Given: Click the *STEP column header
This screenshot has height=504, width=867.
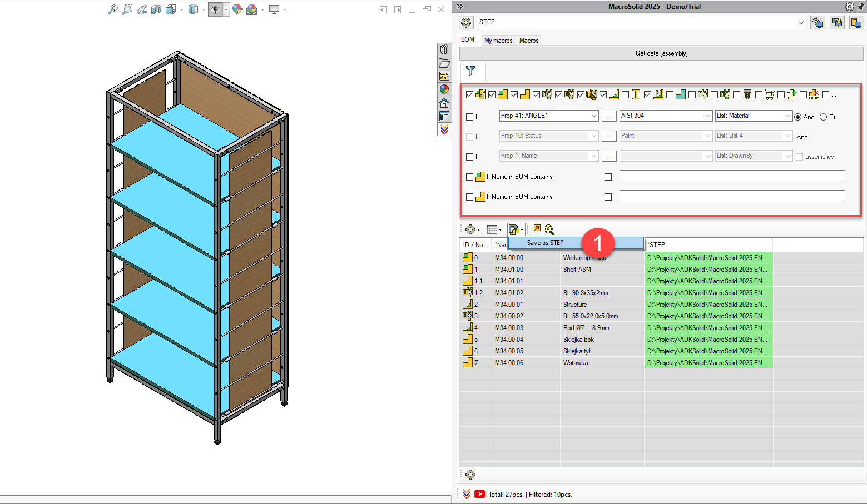Looking at the screenshot, I should coord(708,244).
